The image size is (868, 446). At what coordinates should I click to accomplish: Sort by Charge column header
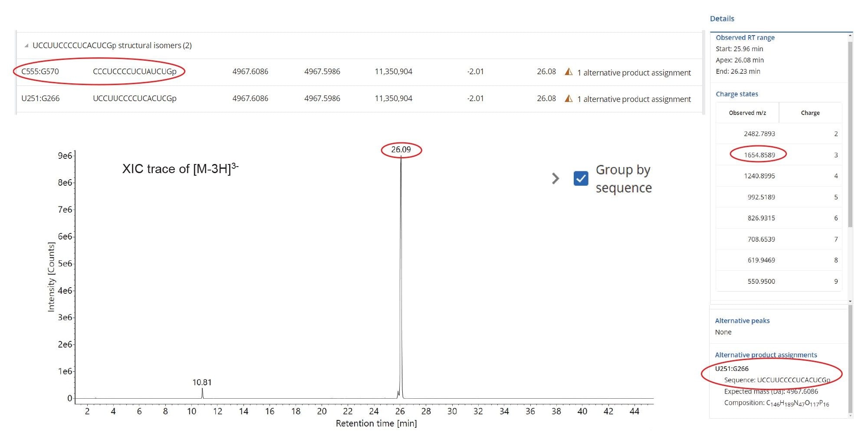[x=810, y=113]
